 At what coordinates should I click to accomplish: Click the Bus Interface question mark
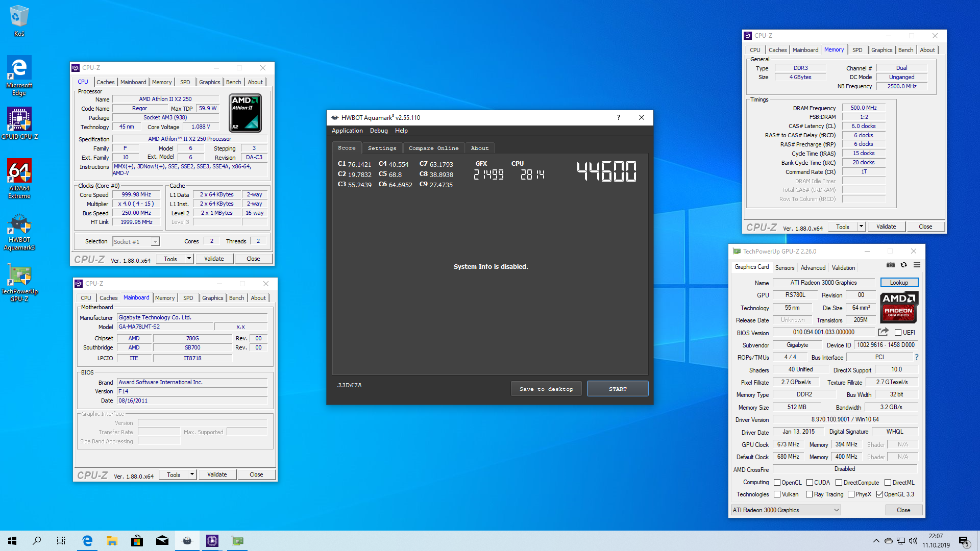point(917,357)
